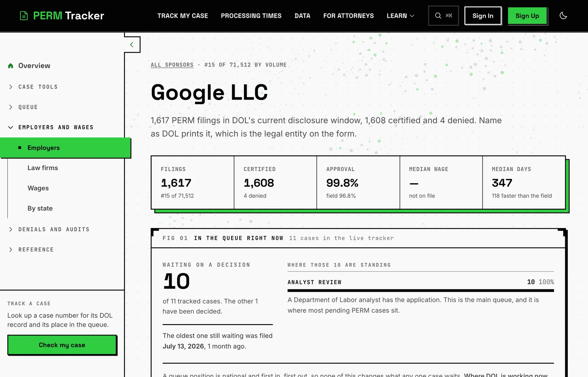Image resolution: width=588 pixels, height=377 pixels.
Task: Click the PERM Tracker brand name
Action: 69,16
